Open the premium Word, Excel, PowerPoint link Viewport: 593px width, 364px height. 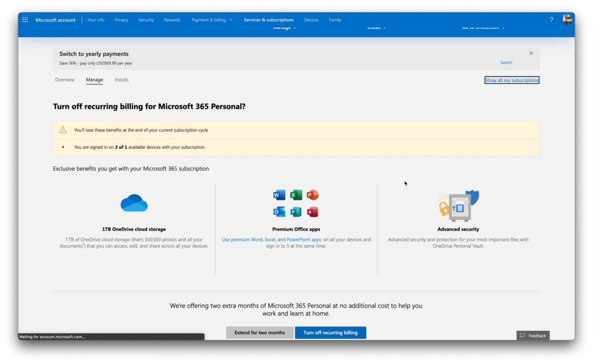tap(272, 239)
